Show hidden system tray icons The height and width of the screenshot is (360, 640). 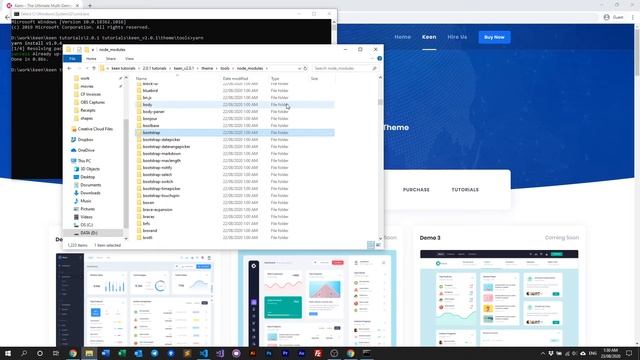tap(542, 353)
